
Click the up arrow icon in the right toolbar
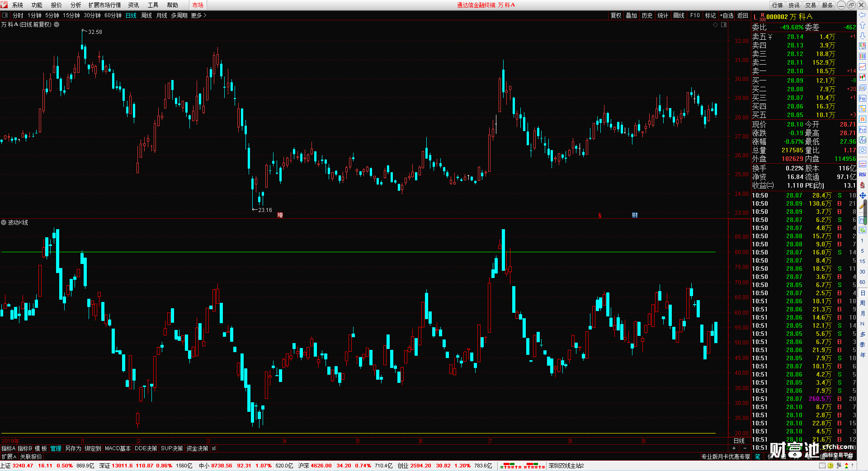[x=862, y=25]
